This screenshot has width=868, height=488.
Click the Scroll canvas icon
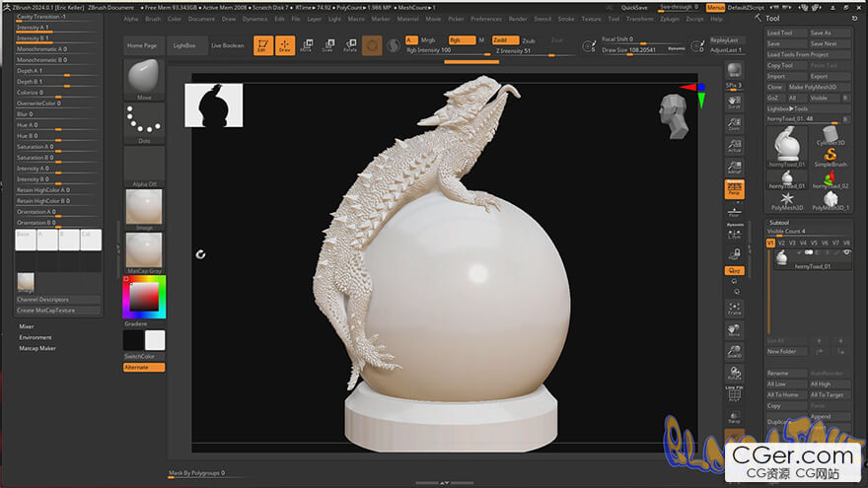(734, 102)
